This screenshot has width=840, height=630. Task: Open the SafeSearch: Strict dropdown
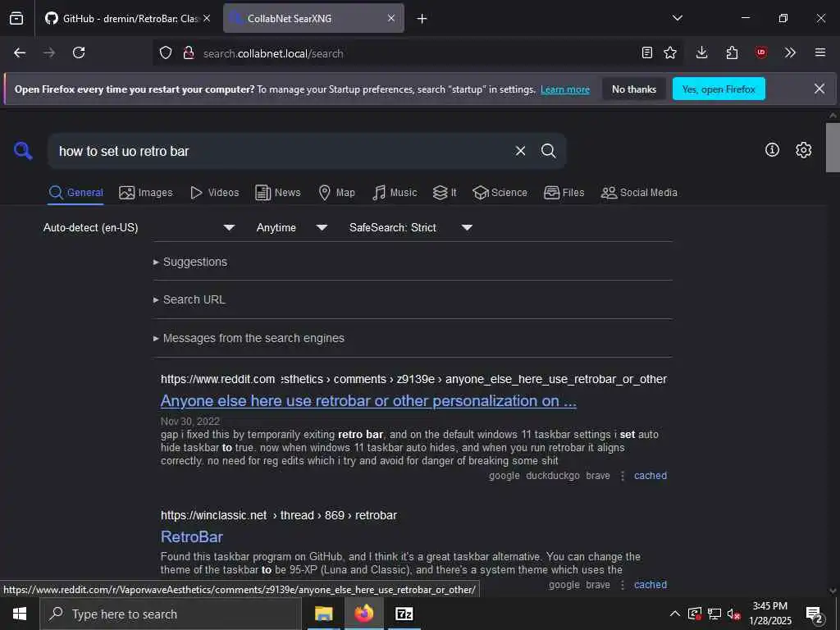(411, 228)
